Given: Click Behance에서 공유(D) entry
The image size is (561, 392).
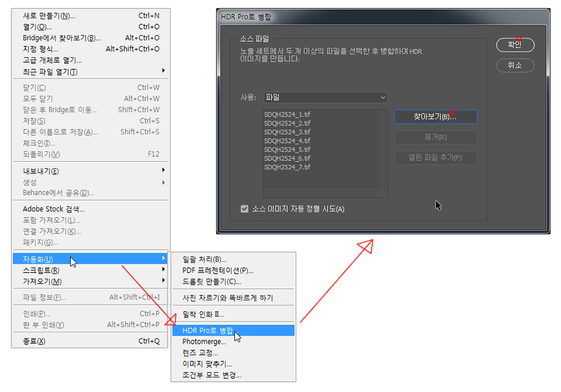Looking at the screenshot, I should tap(91, 193).
